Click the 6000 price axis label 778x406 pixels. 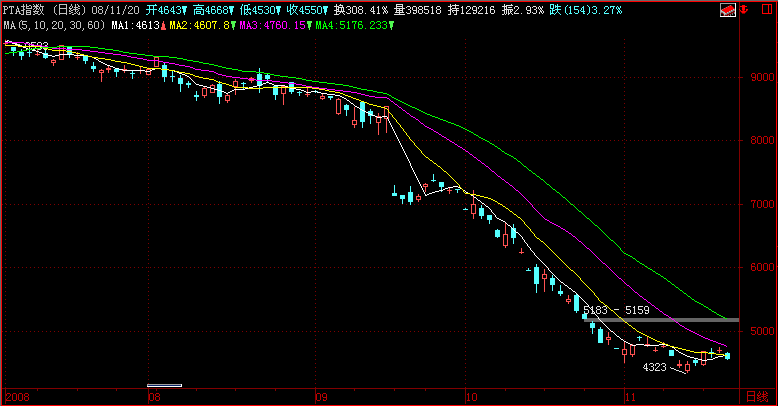pos(762,267)
